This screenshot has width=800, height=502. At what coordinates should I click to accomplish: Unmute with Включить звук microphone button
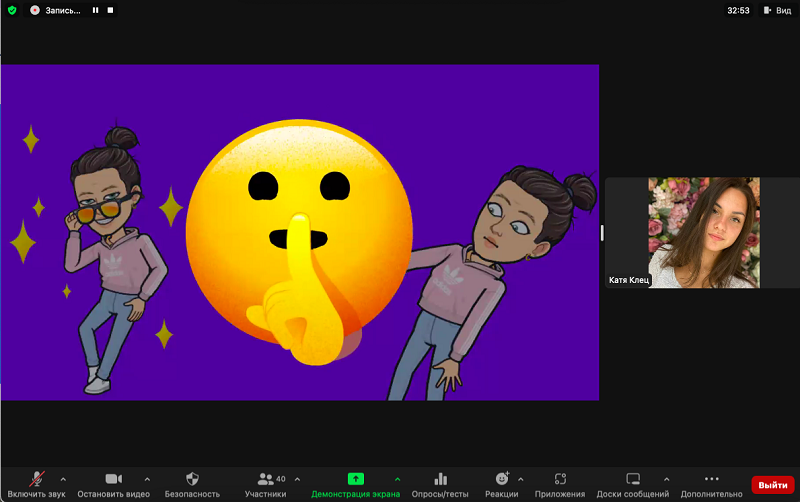pyautogui.click(x=36, y=485)
